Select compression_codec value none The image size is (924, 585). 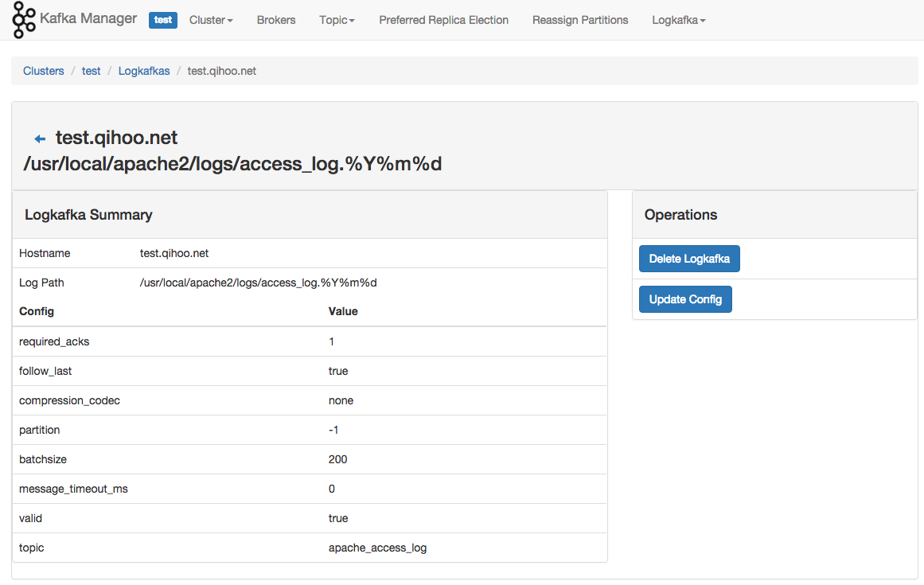pos(341,400)
